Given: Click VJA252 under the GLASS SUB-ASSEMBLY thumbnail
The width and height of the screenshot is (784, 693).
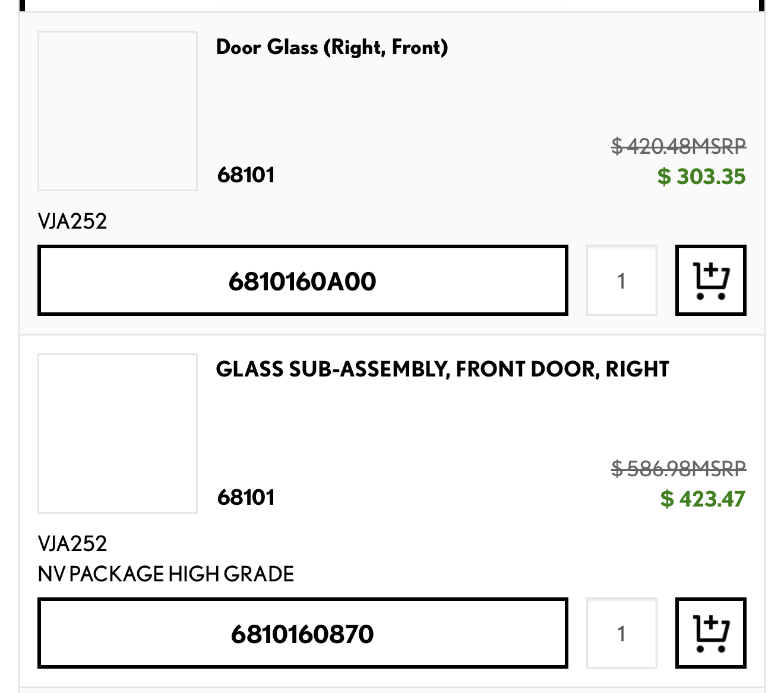Looking at the screenshot, I should [x=72, y=544].
